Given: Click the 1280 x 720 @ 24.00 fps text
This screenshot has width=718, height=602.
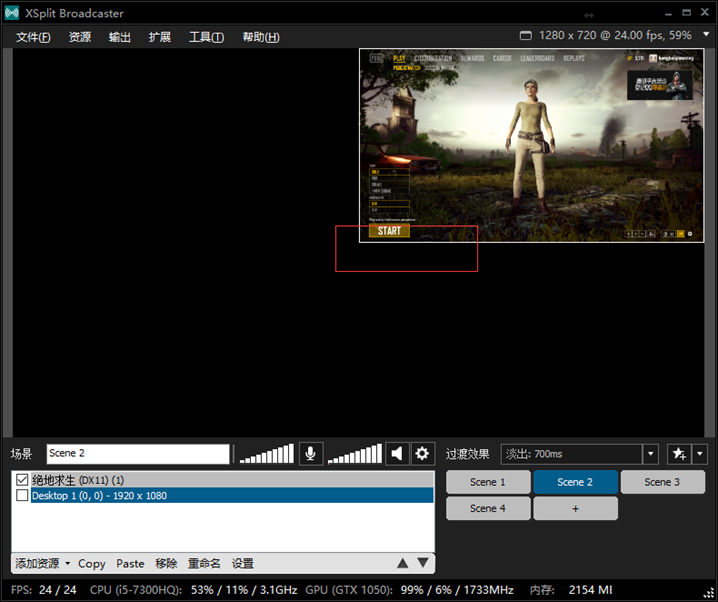Looking at the screenshot, I should 615,35.
